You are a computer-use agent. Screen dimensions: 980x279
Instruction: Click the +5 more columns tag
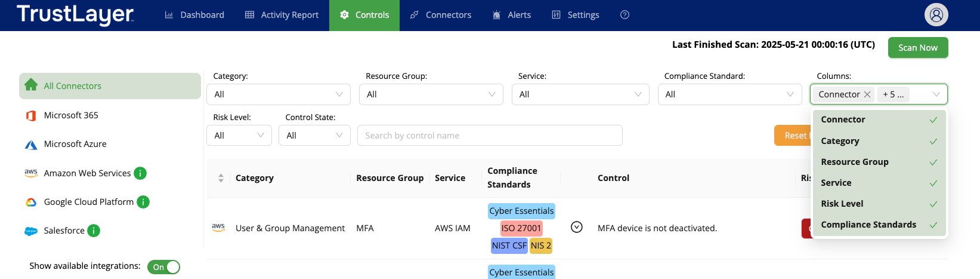[x=894, y=94]
